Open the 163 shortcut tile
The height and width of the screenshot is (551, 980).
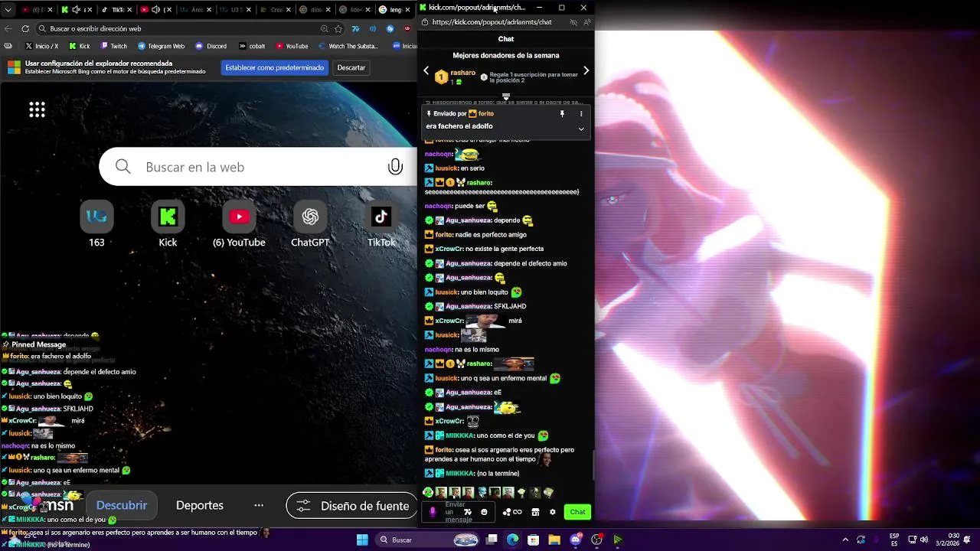tap(96, 223)
